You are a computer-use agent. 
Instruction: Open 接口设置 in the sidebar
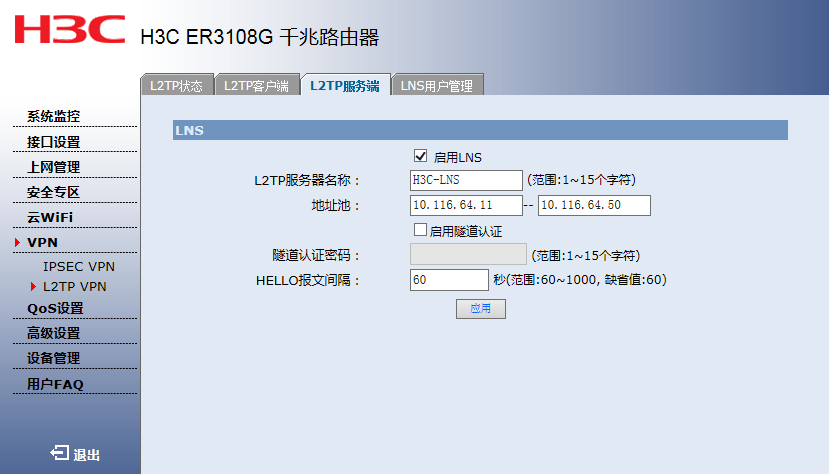coord(53,142)
